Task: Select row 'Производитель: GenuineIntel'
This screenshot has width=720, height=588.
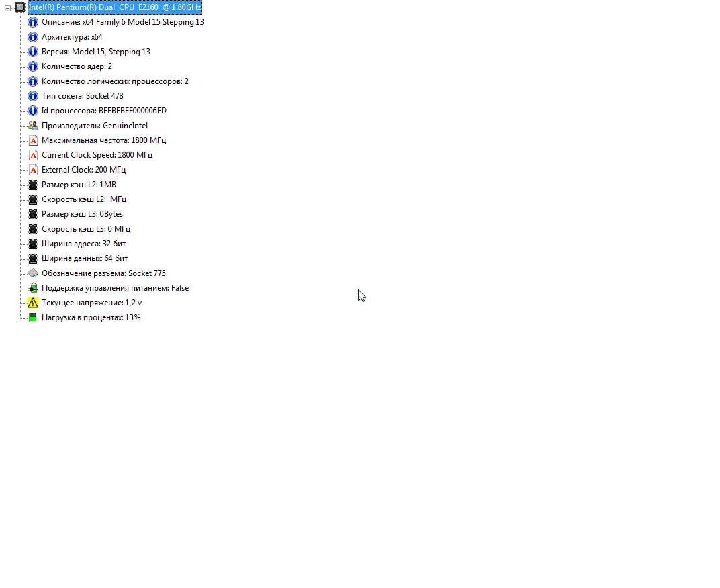Action: [x=95, y=126]
